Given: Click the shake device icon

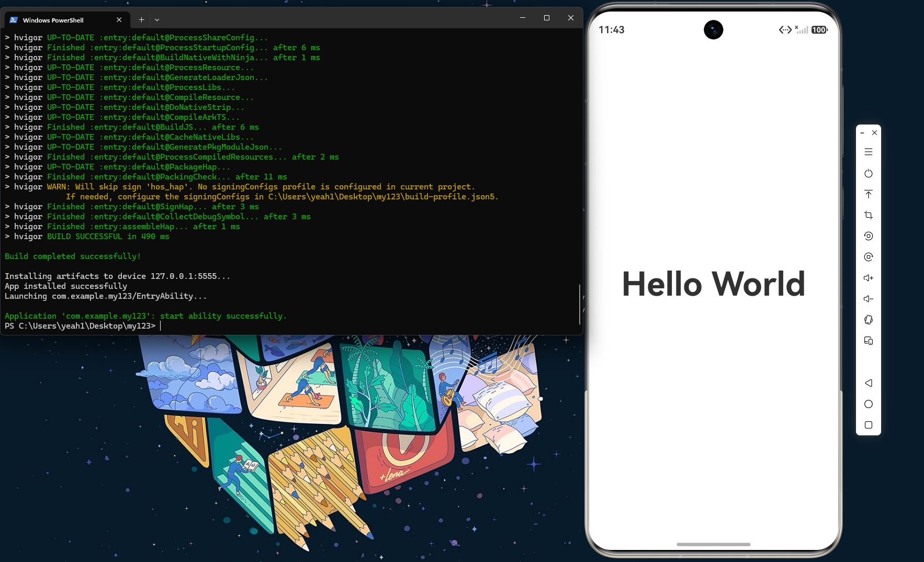Looking at the screenshot, I should [869, 320].
